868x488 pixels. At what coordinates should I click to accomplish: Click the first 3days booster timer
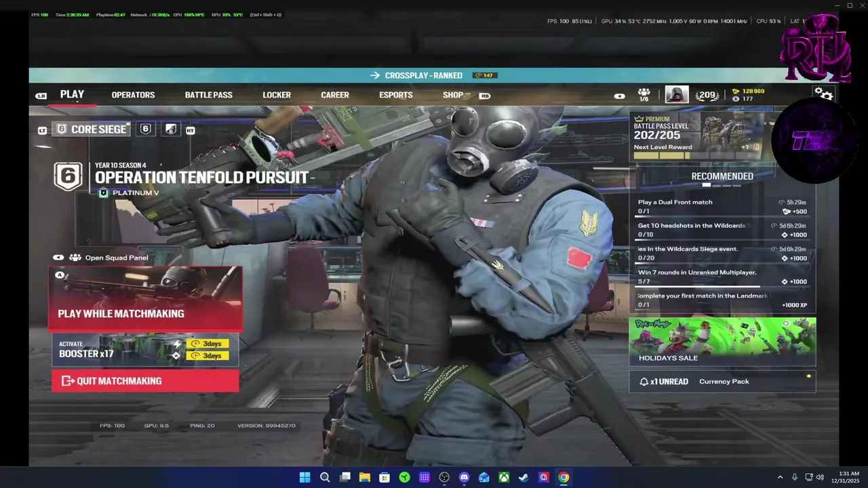click(x=208, y=344)
